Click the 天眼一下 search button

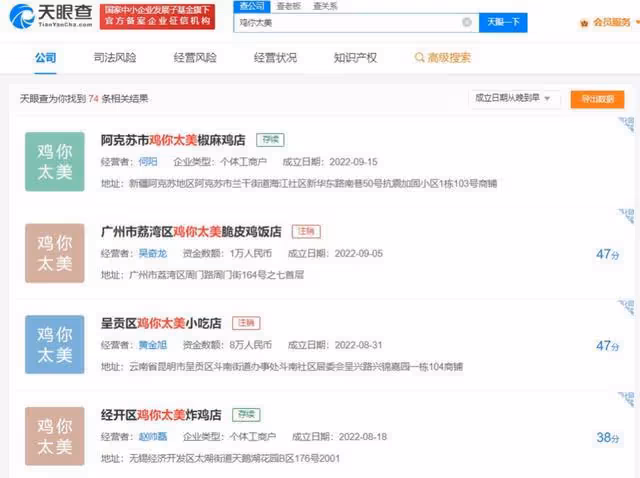[x=503, y=22]
